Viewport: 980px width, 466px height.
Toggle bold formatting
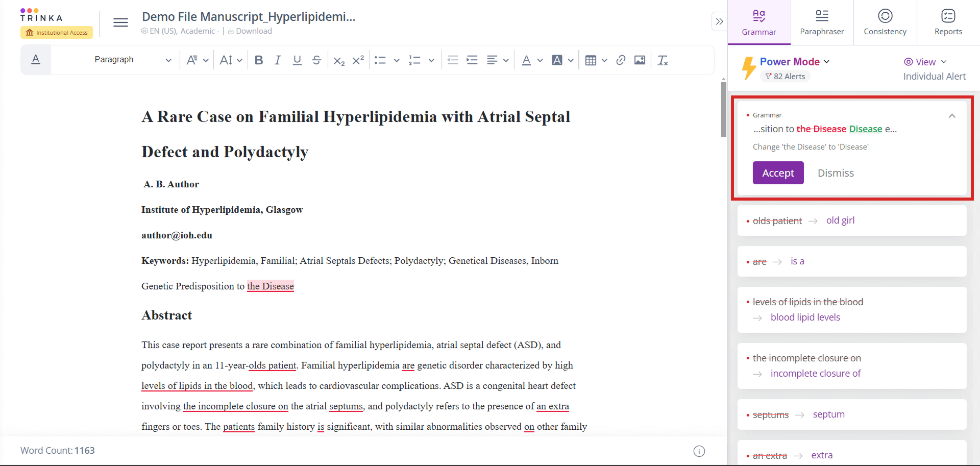[259, 60]
